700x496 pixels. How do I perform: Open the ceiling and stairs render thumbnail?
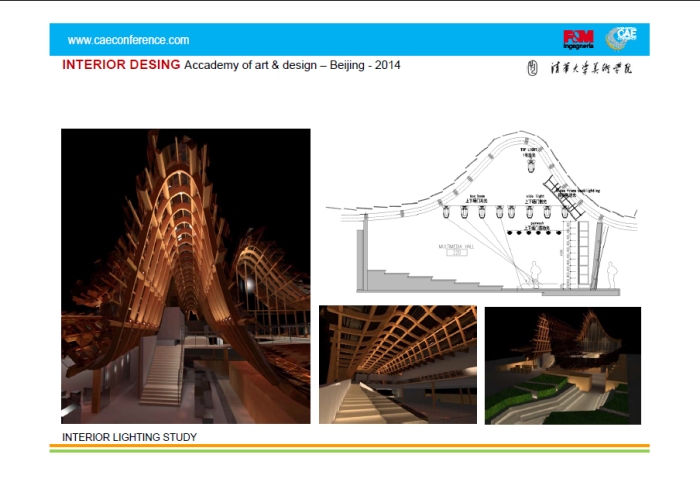(397, 364)
